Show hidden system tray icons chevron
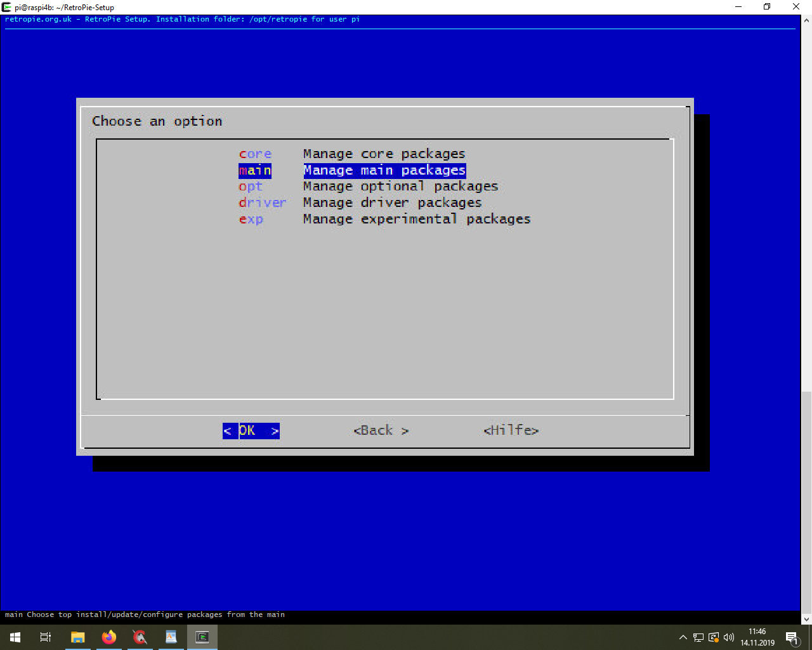Viewport: 812px width, 650px height. point(683,637)
